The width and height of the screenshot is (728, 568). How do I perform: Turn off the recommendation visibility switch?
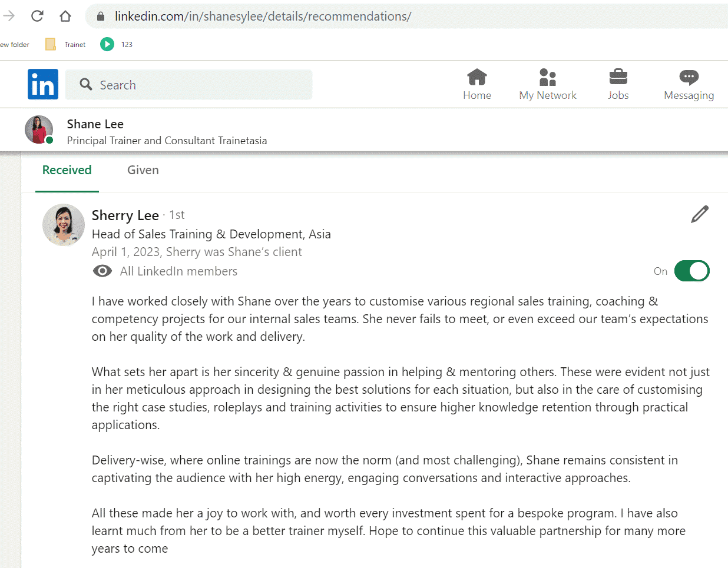(691, 271)
